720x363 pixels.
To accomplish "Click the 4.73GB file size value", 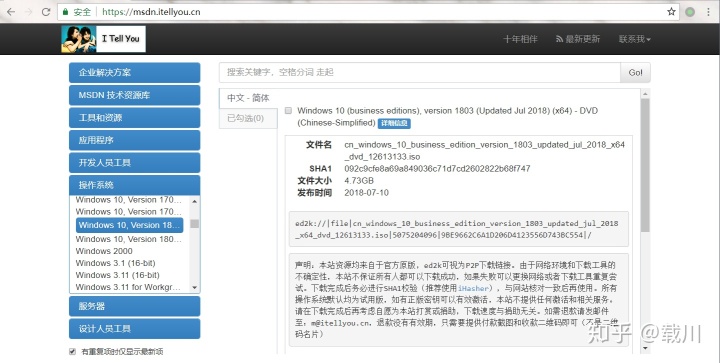I will pos(359,180).
